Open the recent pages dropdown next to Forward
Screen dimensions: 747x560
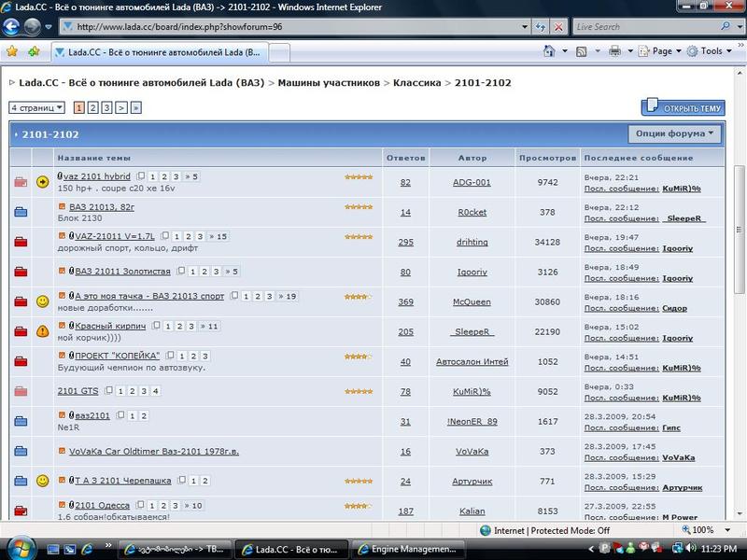(49, 27)
